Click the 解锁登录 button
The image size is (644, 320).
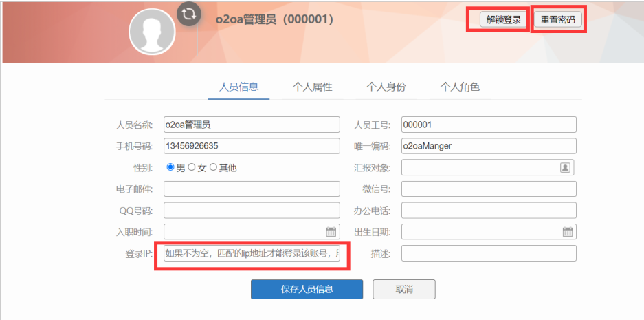pos(504,20)
